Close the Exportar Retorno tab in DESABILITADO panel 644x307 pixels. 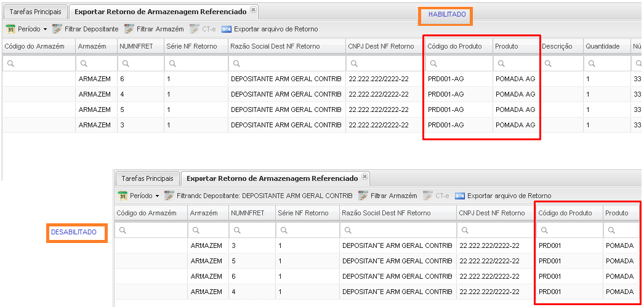point(365,177)
